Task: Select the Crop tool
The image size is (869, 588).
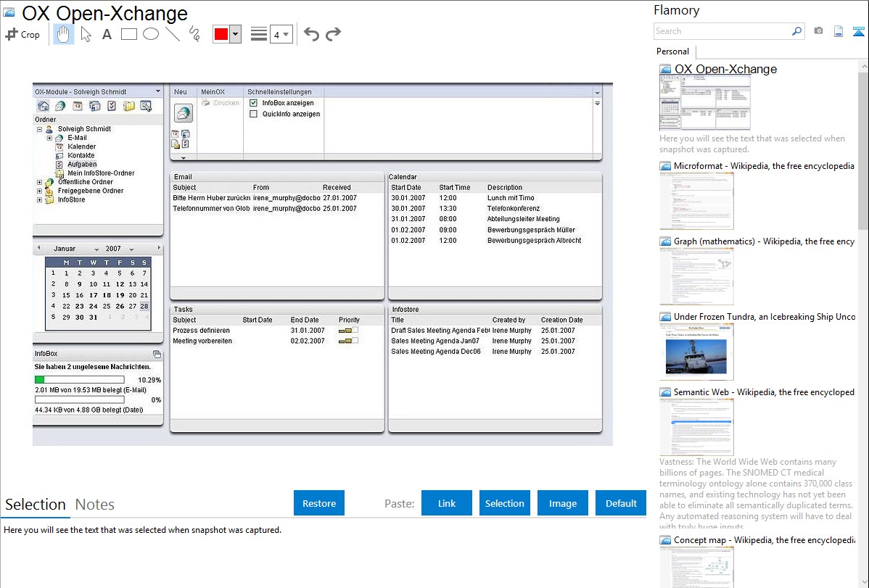Action: tap(22, 34)
